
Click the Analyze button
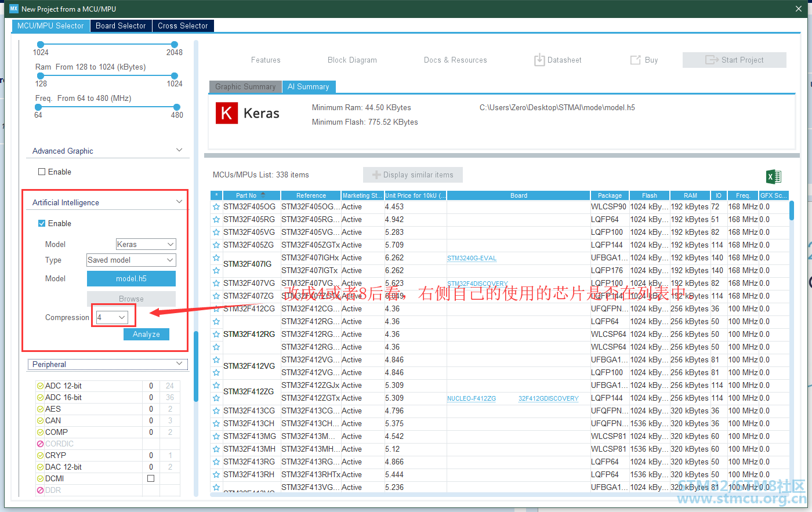[146, 335]
